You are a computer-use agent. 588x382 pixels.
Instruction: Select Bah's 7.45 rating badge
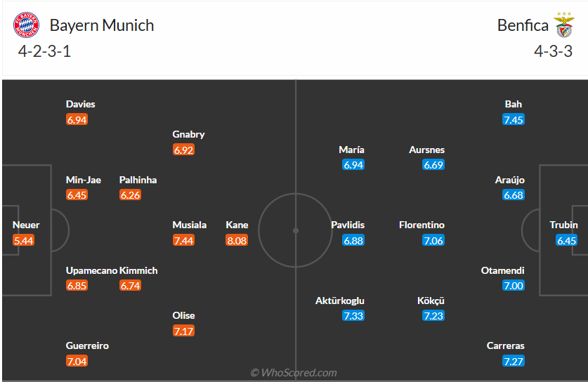click(514, 119)
